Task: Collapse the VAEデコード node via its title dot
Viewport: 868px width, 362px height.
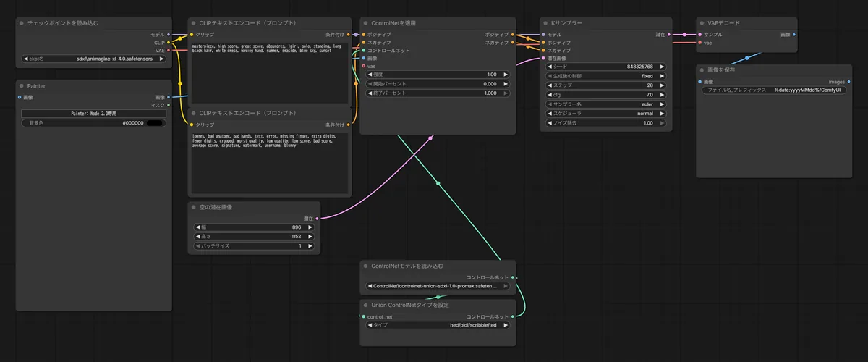Action: coord(702,24)
